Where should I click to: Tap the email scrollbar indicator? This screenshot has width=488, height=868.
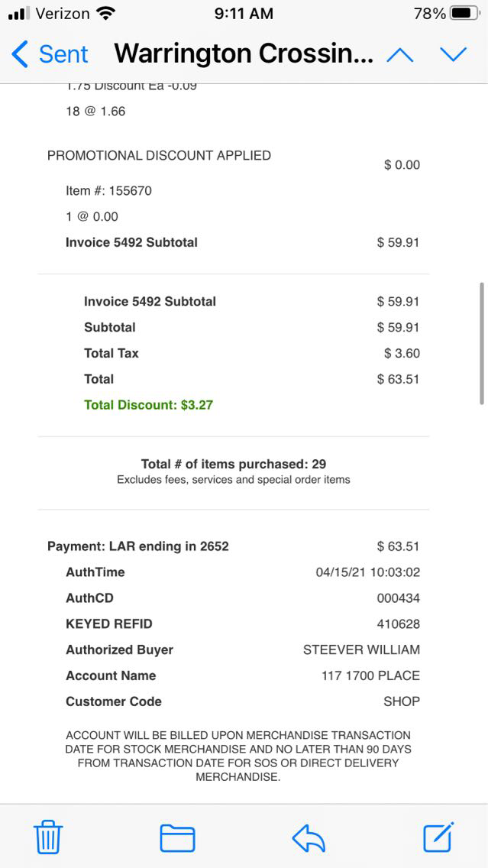tap(481, 342)
